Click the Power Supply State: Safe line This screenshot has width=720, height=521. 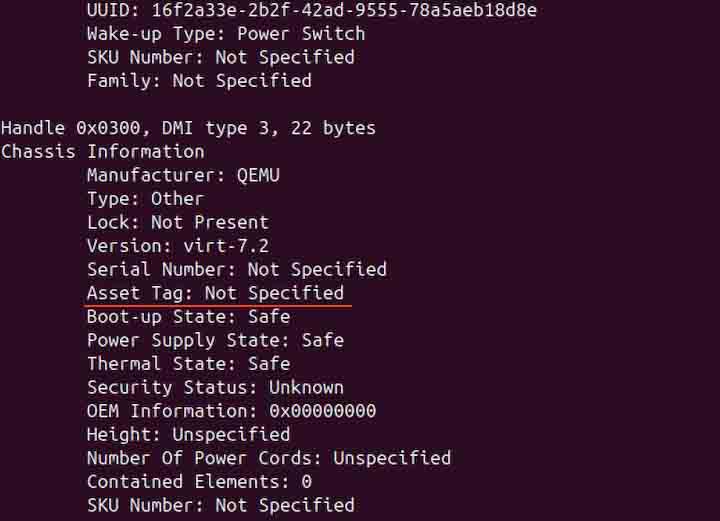tap(215, 340)
